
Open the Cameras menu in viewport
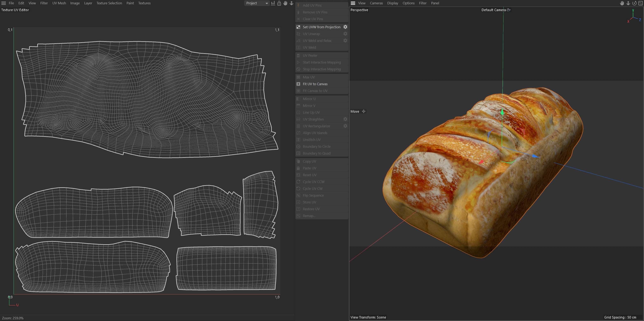click(376, 3)
